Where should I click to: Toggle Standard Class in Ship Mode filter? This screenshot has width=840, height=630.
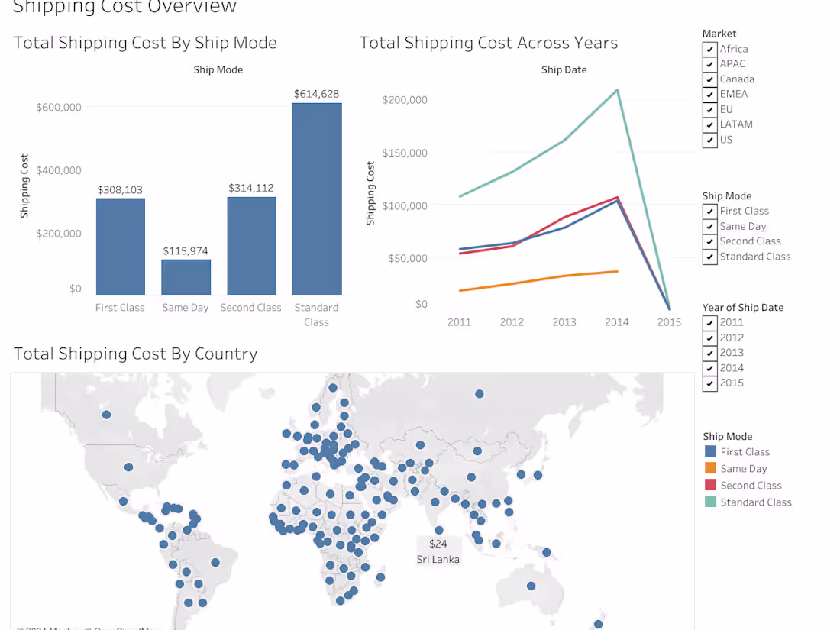(710, 257)
